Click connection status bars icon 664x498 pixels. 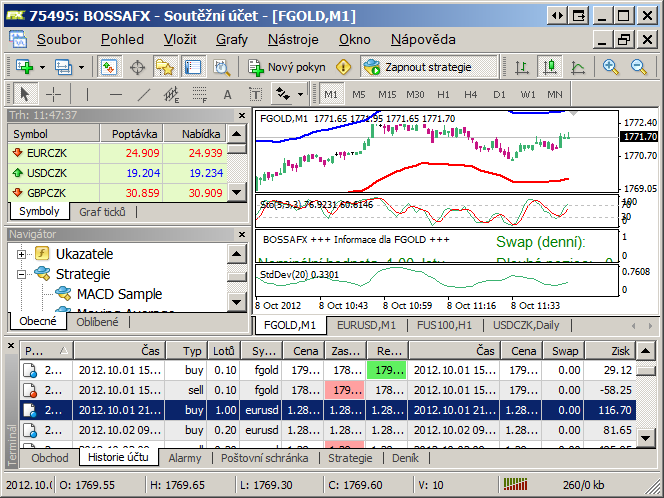tap(515, 484)
